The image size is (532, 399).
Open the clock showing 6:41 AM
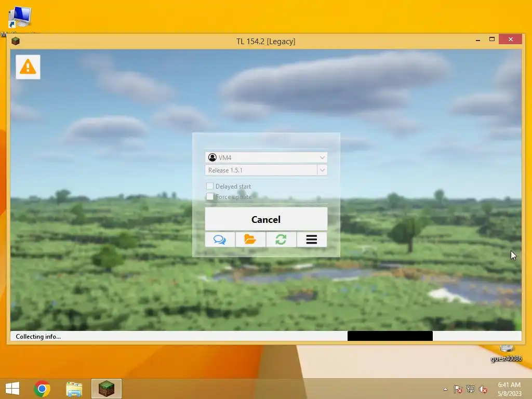tap(509, 389)
